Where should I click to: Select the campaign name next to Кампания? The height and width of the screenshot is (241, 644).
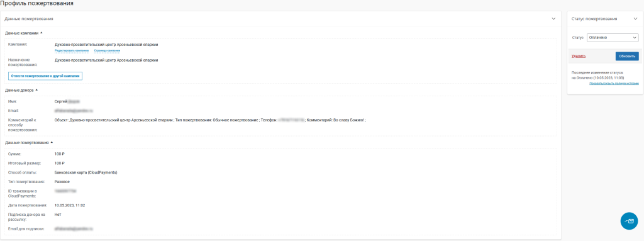click(x=106, y=45)
